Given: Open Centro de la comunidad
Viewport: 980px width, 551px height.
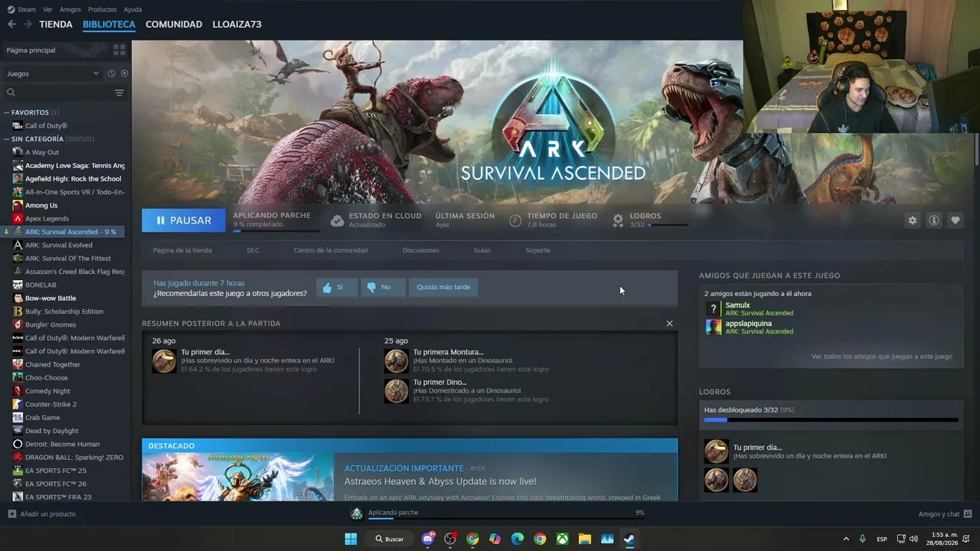Looking at the screenshot, I should tap(331, 250).
